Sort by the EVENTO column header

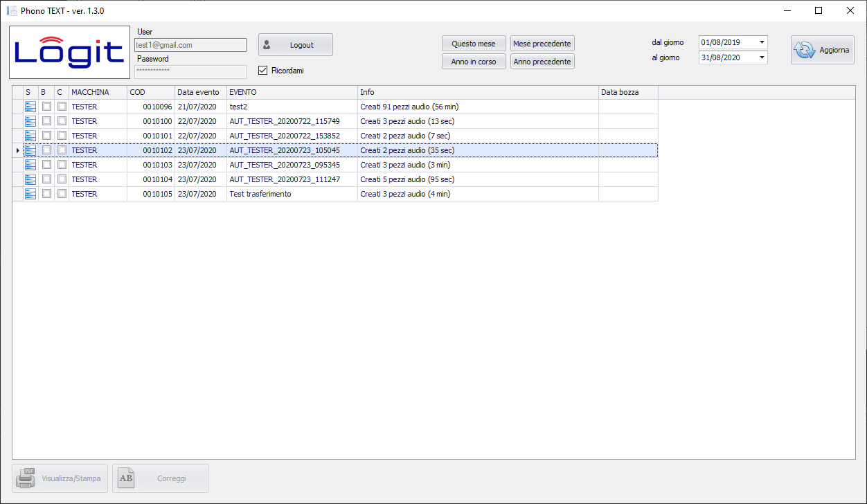(x=292, y=92)
